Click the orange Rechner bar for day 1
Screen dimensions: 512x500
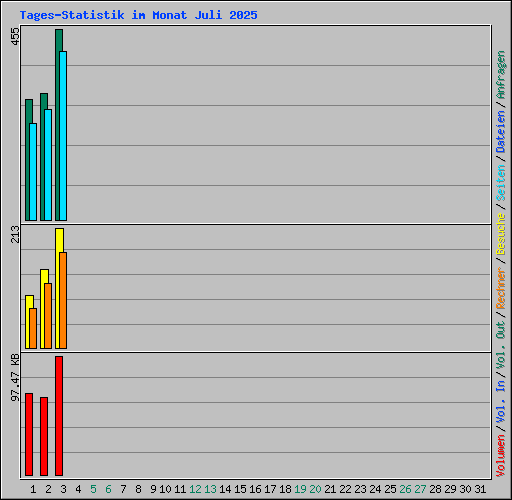click(33, 329)
